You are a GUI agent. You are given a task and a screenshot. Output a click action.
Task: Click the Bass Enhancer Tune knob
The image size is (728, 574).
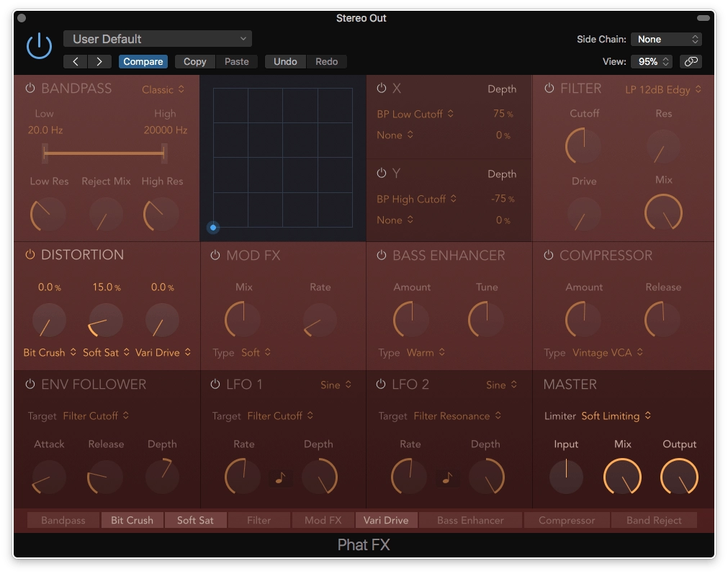pyautogui.click(x=486, y=320)
